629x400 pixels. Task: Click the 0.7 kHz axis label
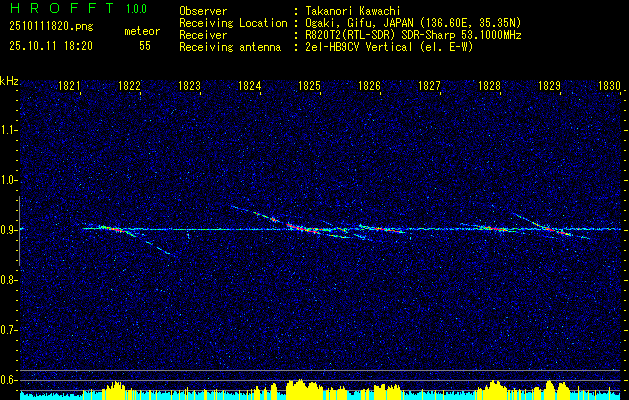[9, 330]
